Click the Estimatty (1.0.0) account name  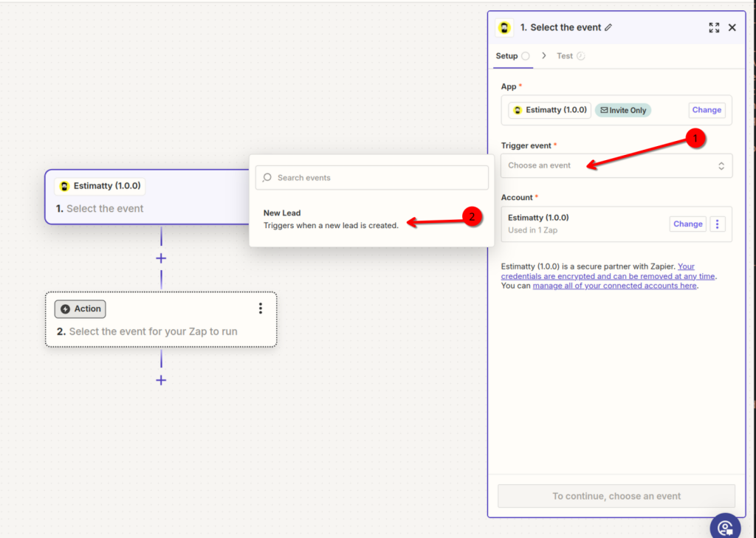tap(538, 218)
